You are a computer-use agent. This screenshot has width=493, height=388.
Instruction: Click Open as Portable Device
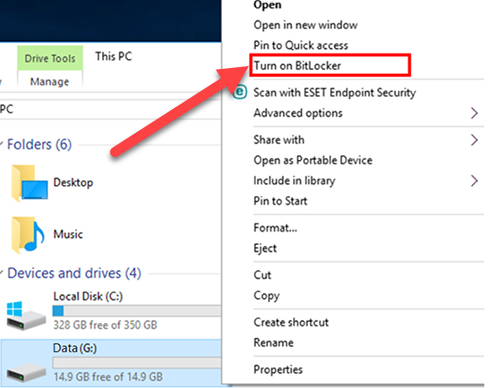pyautogui.click(x=313, y=160)
